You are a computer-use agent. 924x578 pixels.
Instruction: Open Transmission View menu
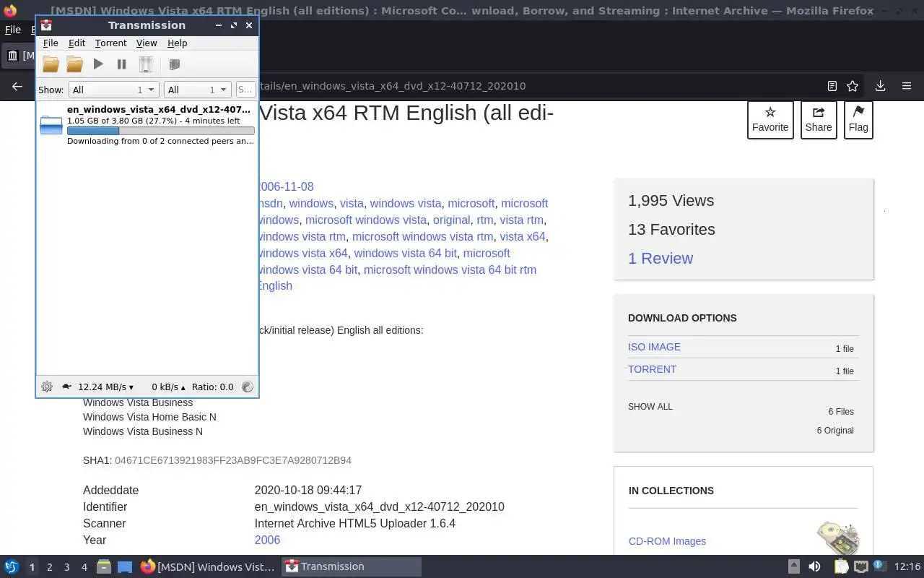[147, 43]
